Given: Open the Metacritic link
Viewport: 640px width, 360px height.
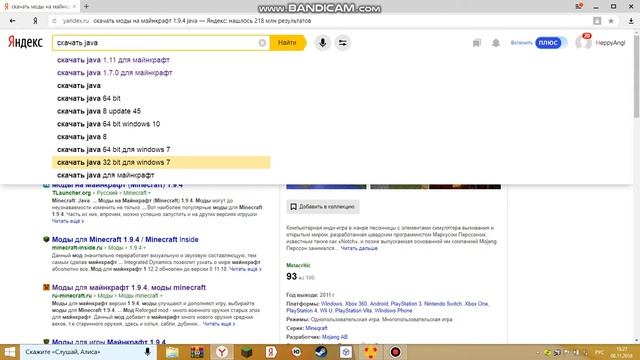Looking at the screenshot, I should tap(298, 265).
